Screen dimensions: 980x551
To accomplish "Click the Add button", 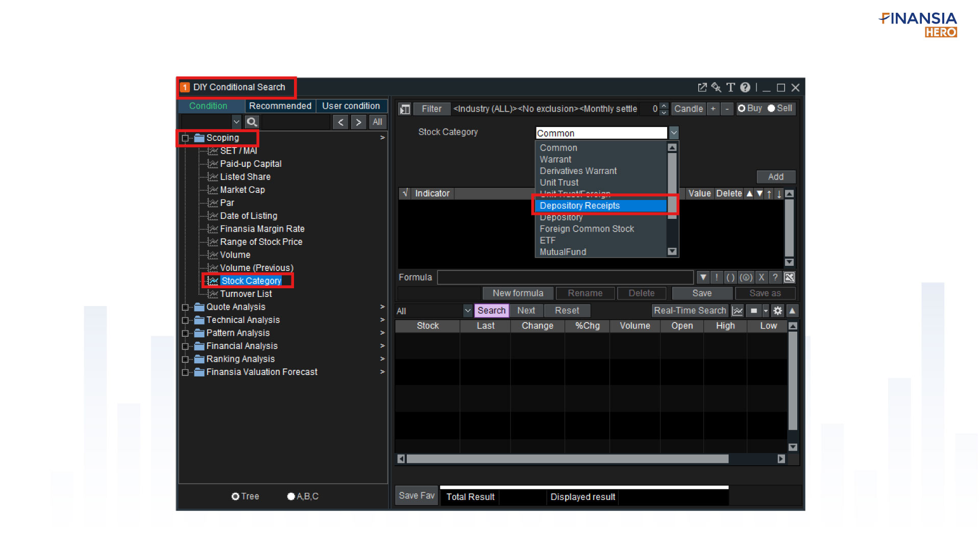I will click(x=776, y=177).
